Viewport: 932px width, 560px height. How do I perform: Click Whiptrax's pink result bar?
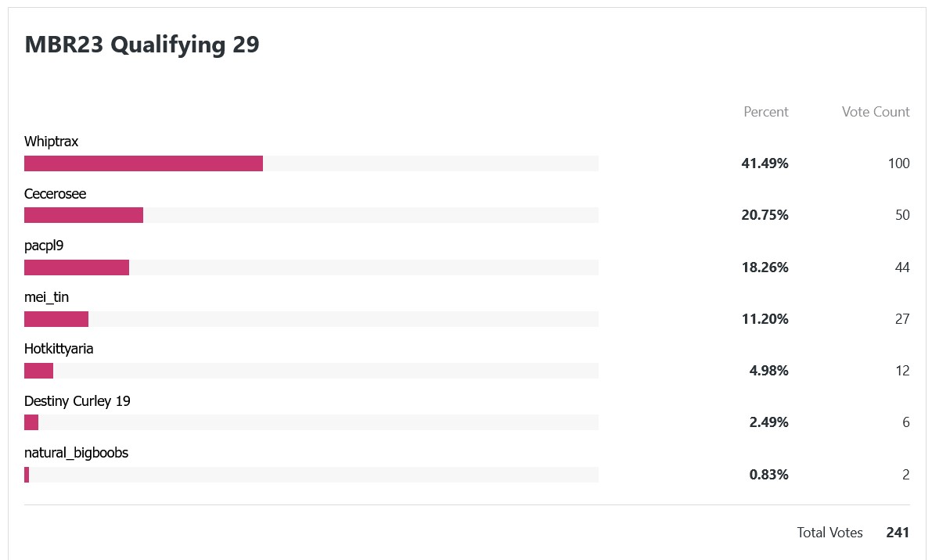click(x=143, y=163)
